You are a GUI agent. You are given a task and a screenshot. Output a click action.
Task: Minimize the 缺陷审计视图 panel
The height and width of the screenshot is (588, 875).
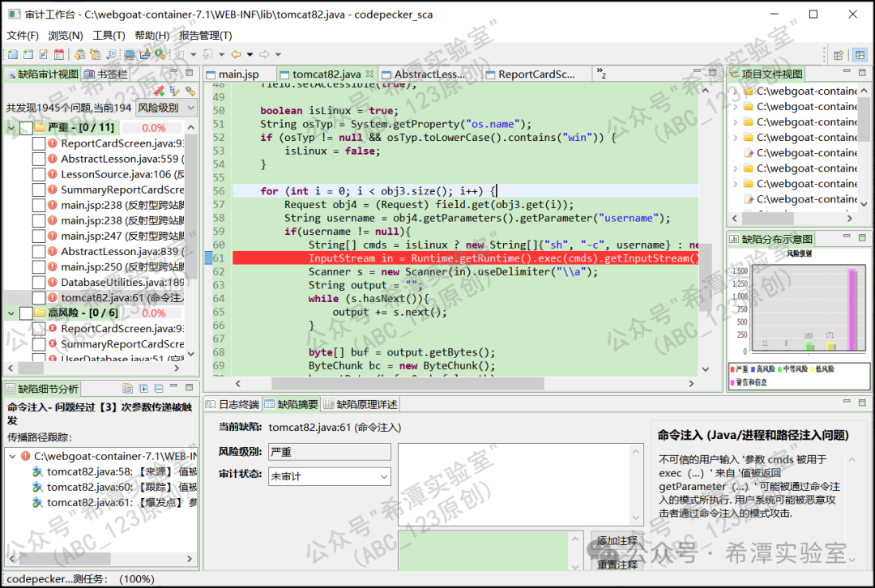174,72
